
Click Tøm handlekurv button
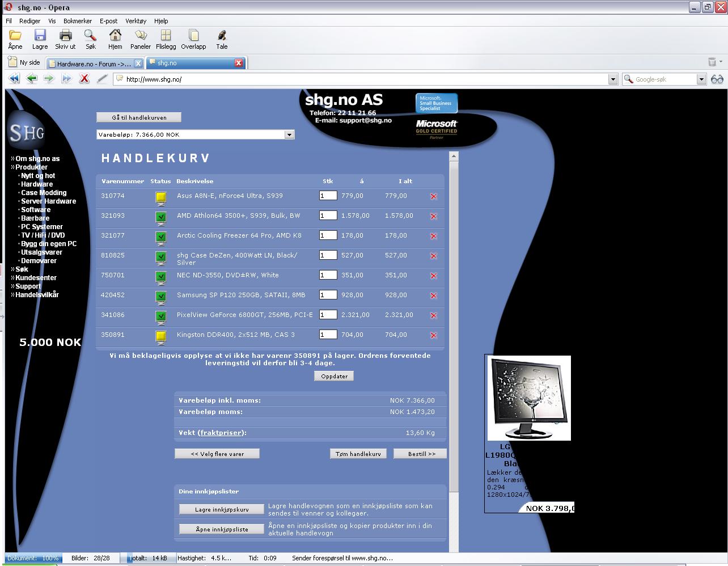(x=358, y=454)
